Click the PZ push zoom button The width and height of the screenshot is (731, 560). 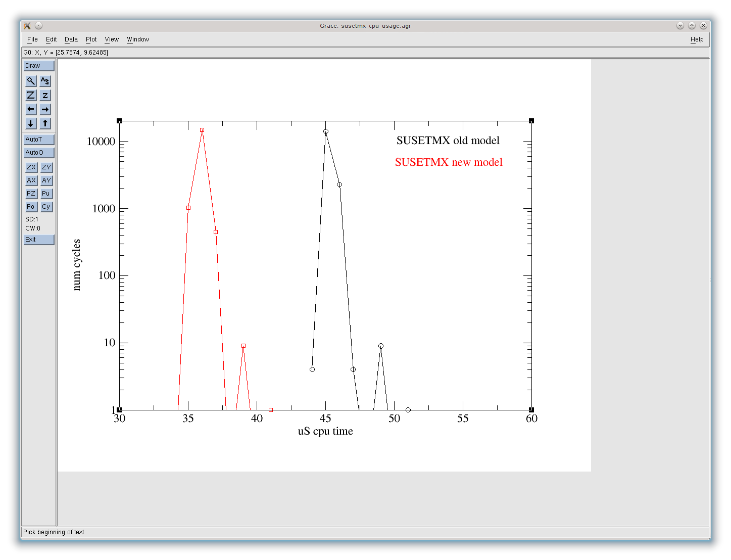[x=31, y=194]
